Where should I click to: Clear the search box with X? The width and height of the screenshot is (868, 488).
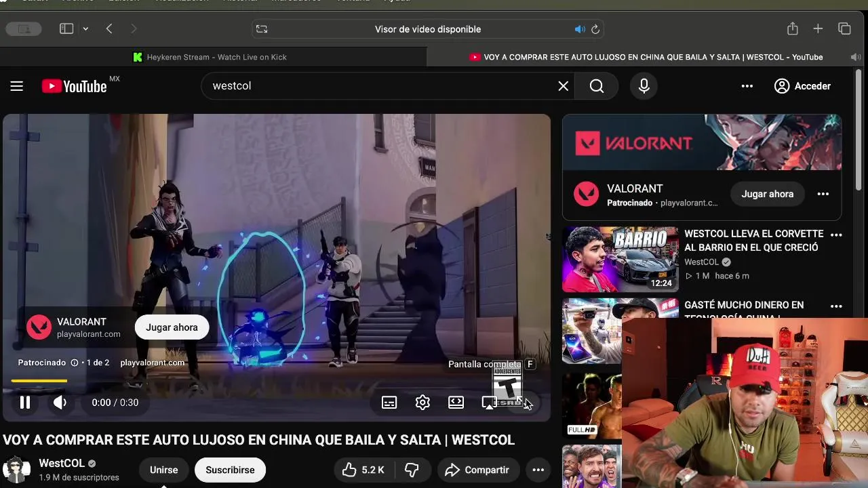click(563, 86)
